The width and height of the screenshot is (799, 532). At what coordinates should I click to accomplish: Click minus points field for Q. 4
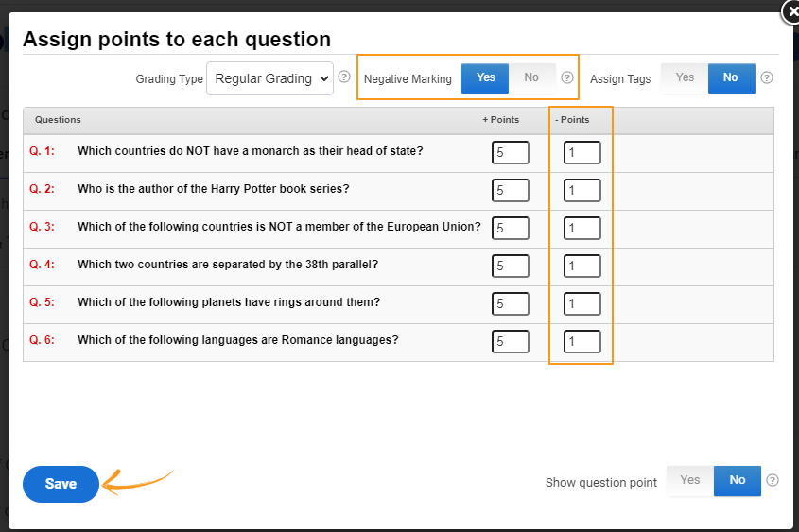tap(582, 266)
